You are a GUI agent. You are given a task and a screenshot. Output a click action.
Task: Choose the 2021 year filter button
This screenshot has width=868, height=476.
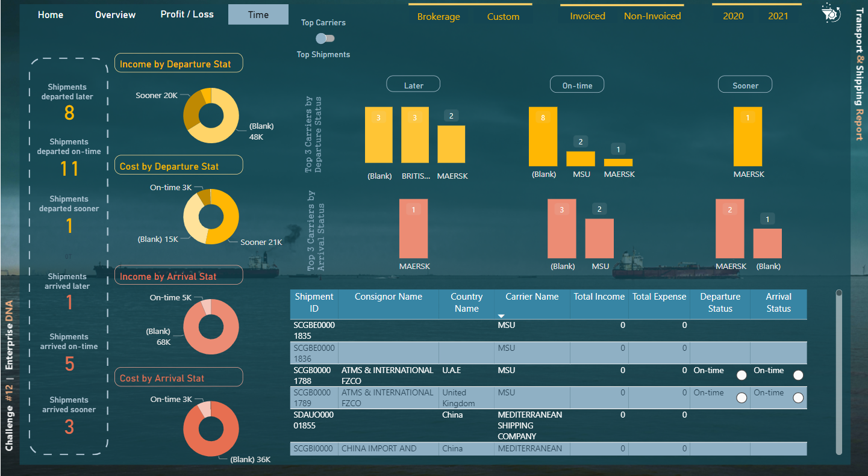778,16
